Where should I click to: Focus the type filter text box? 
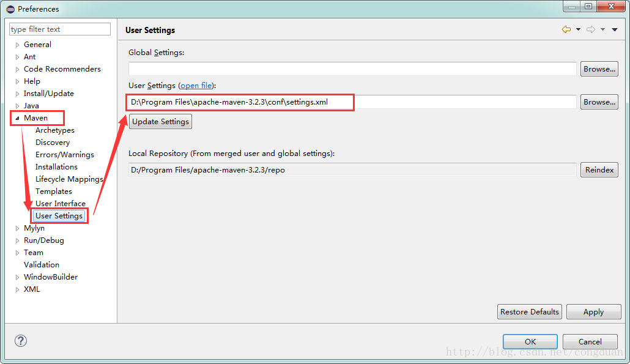pos(59,29)
